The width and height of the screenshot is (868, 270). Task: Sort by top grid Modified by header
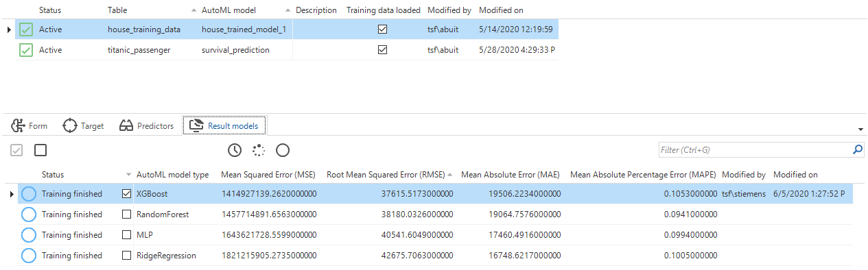tap(449, 10)
